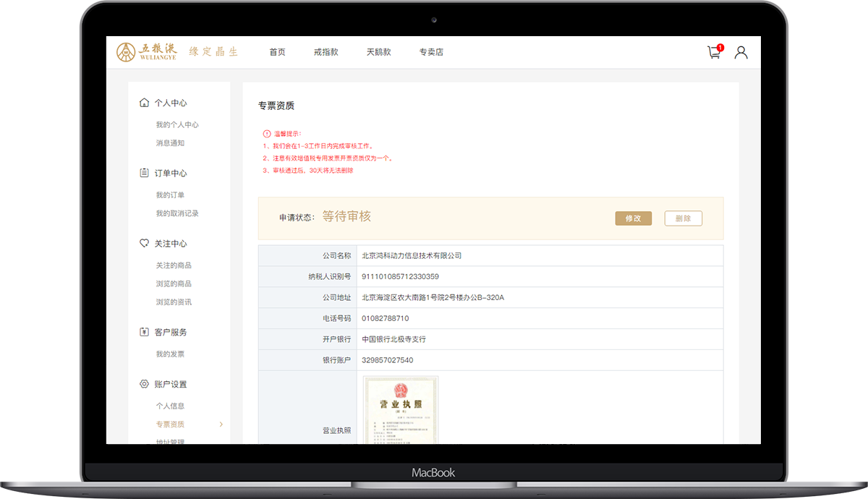Click tip 审核通过后,30天将无法删除
The image size is (868, 499).
tap(308, 171)
